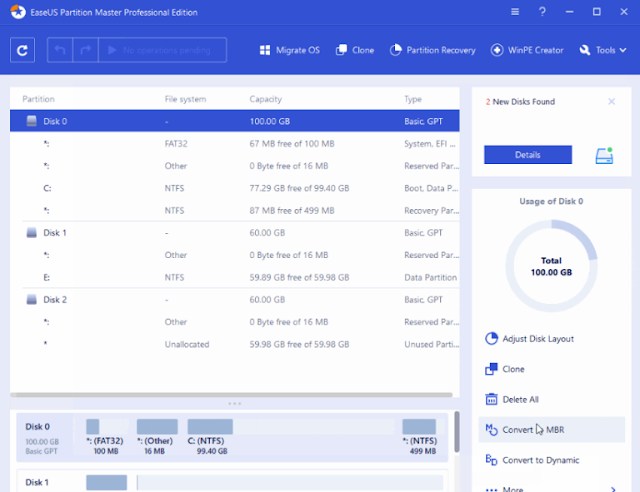Image resolution: width=640 pixels, height=492 pixels.
Task: Open the Clone tool in top toolbar
Action: pos(355,50)
